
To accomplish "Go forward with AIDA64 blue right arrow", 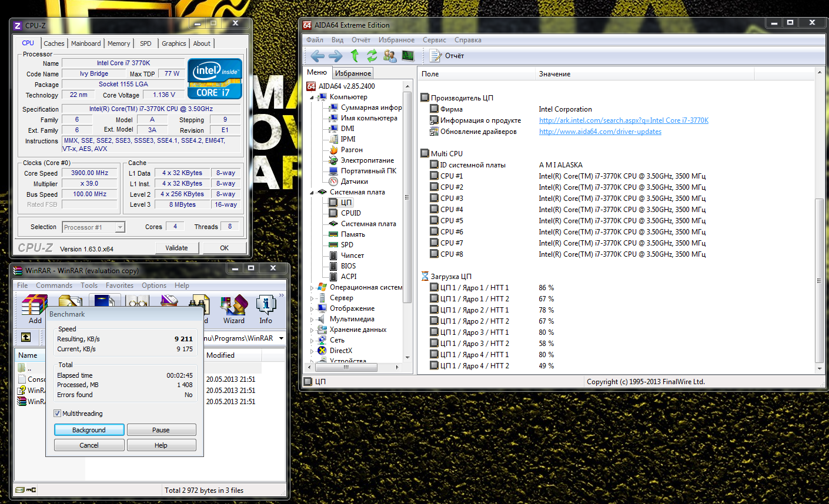I will pyautogui.click(x=335, y=56).
